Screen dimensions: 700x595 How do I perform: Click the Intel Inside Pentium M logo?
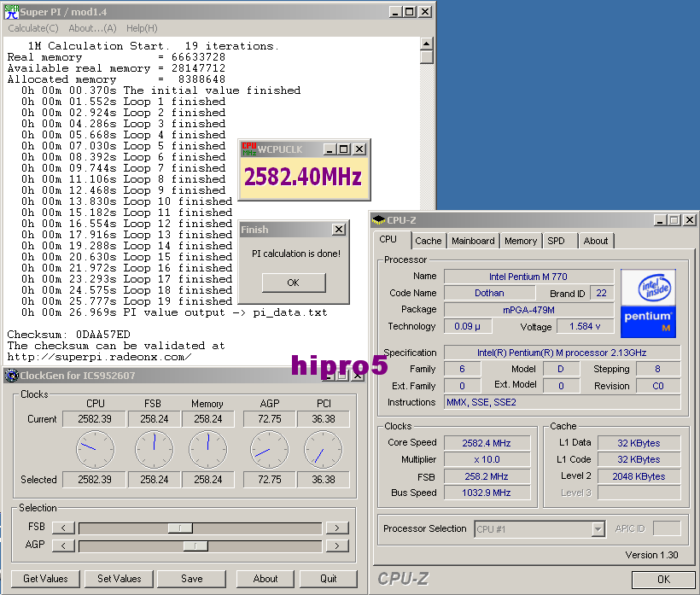(648, 303)
